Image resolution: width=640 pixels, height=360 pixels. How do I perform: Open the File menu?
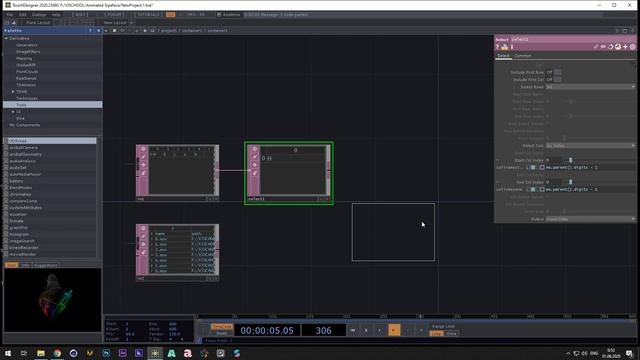pos(9,15)
